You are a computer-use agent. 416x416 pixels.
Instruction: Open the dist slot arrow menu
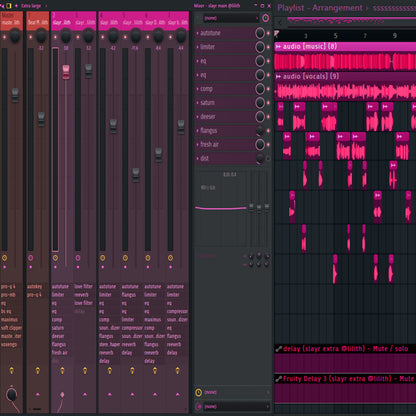[x=197, y=159]
